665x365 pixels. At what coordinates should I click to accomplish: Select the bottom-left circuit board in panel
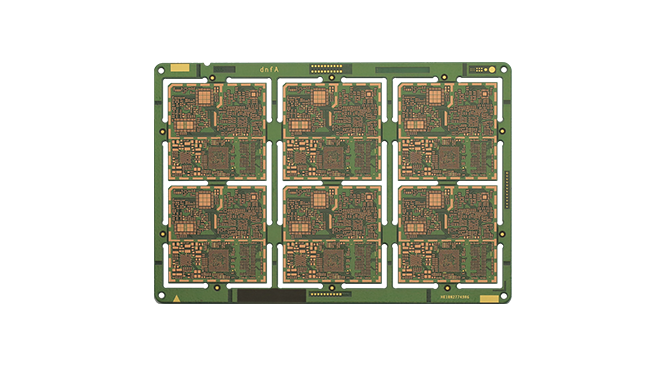click(x=218, y=234)
